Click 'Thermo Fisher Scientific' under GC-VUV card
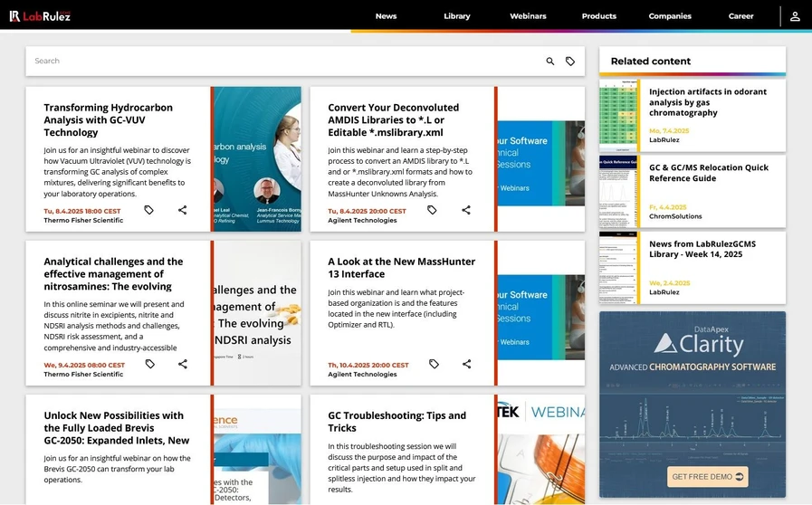This screenshot has width=812, height=505. click(83, 220)
